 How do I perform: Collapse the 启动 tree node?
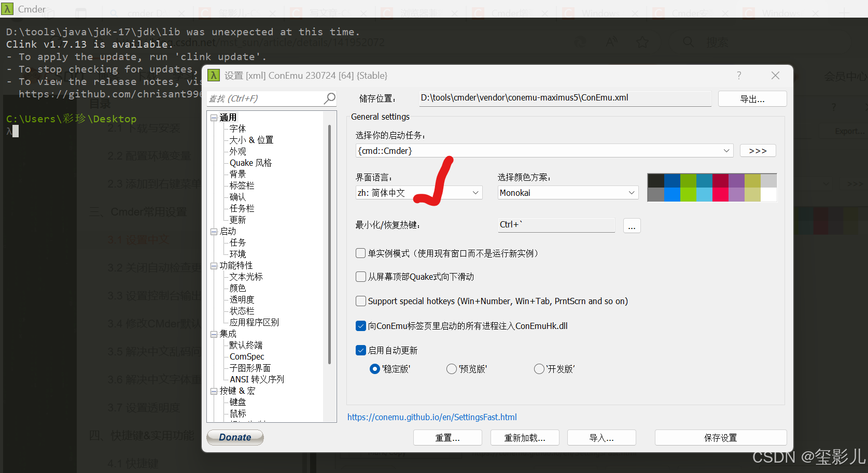pos(214,232)
